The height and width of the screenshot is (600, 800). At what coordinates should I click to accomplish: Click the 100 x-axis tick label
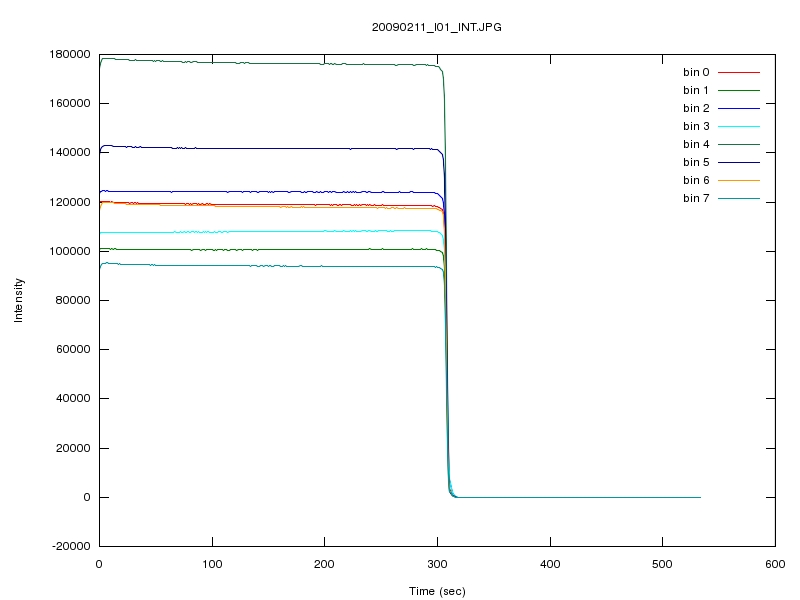[212, 564]
